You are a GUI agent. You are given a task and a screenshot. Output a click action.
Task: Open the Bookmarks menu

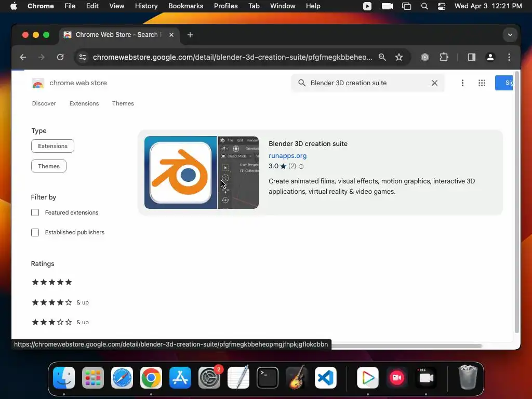click(x=185, y=6)
